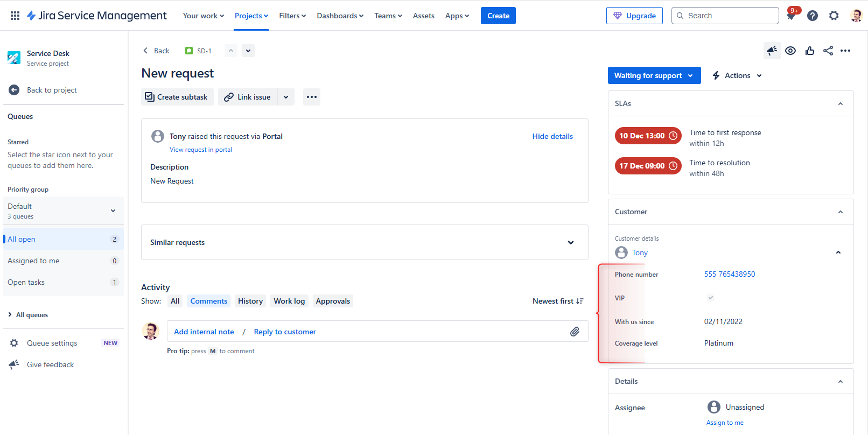Open the Dashboards dropdown
The image size is (868, 435).
tap(340, 16)
